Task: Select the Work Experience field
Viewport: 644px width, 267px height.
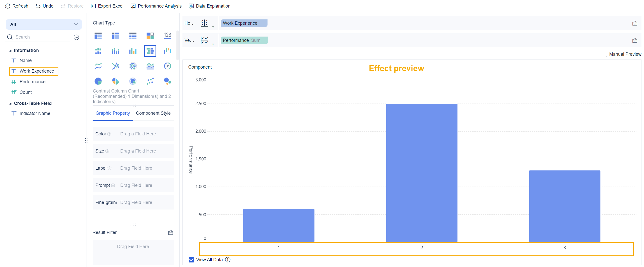Action: coord(34,71)
